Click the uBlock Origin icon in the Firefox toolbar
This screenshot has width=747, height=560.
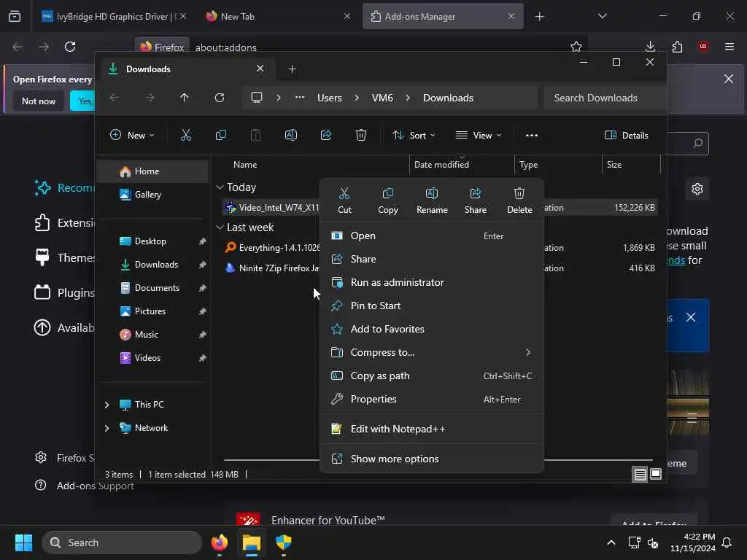[703, 47]
